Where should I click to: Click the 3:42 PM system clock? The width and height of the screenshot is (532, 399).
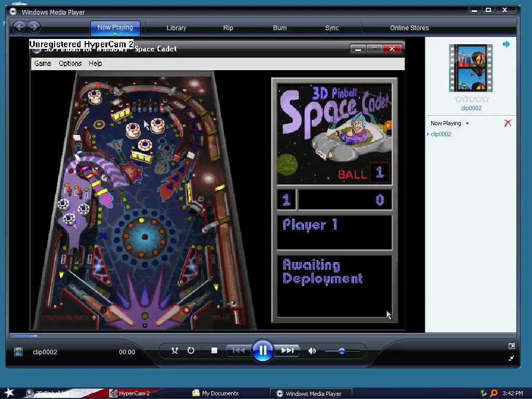pos(513,393)
